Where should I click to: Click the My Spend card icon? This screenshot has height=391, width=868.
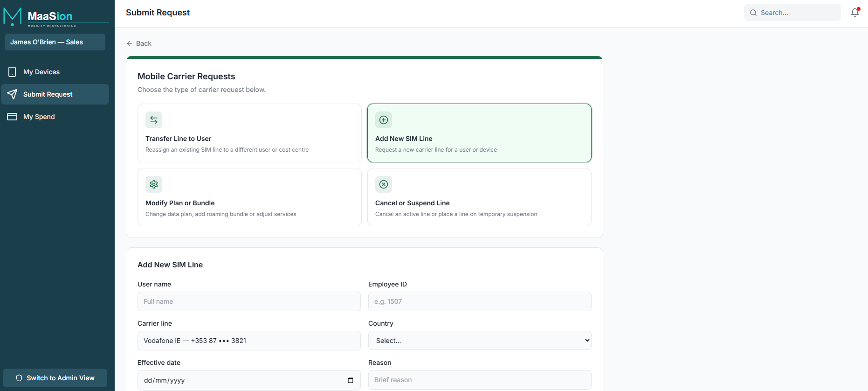click(x=12, y=117)
